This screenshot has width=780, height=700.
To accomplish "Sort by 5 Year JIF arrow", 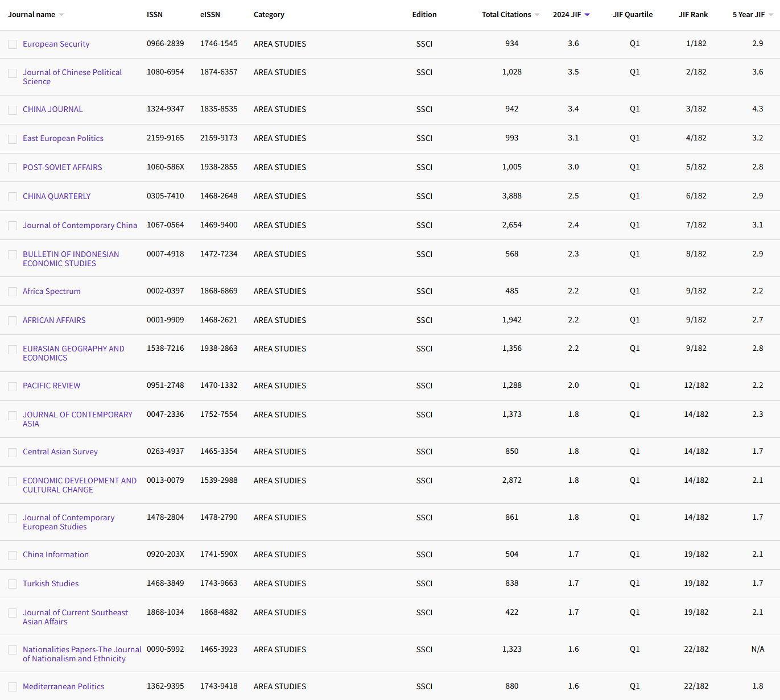I will pos(771,15).
